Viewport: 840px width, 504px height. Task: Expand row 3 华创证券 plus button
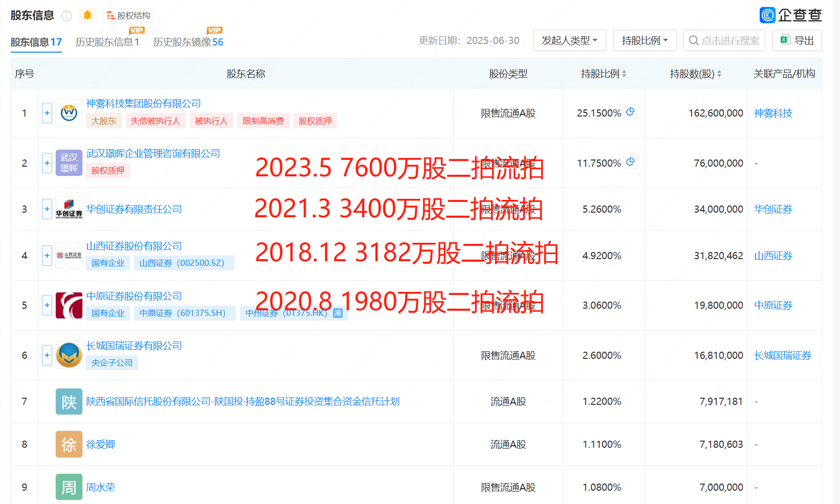tap(47, 209)
